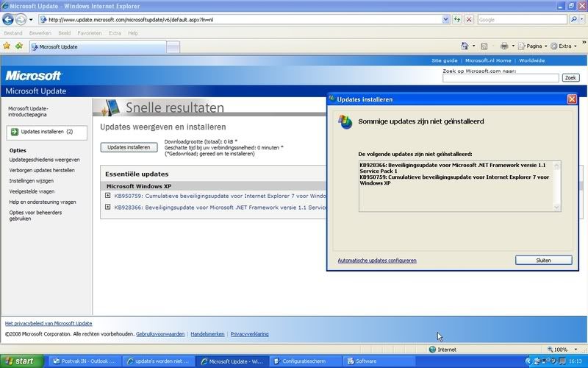Click the address bar URL field

click(240, 20)
